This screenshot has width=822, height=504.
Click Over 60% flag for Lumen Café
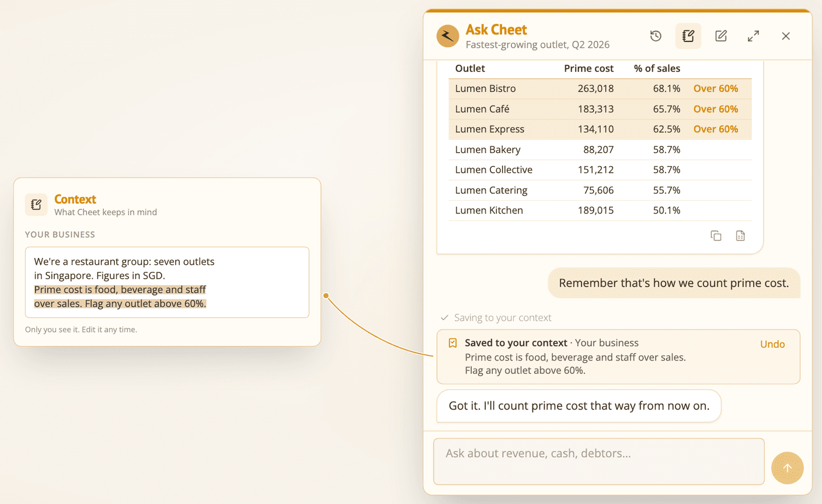click(x=715, y=109)
